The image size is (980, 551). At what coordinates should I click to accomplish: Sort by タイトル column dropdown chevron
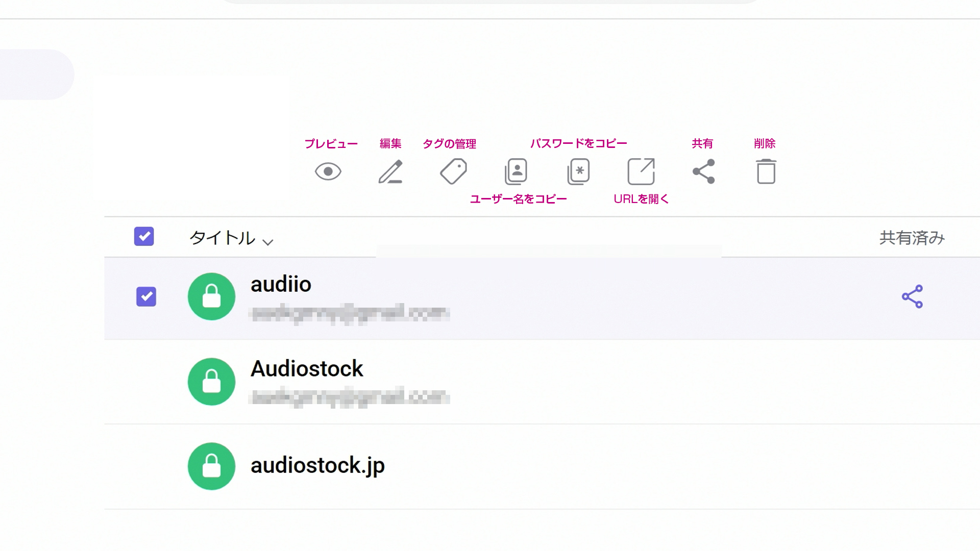(268, 242)
